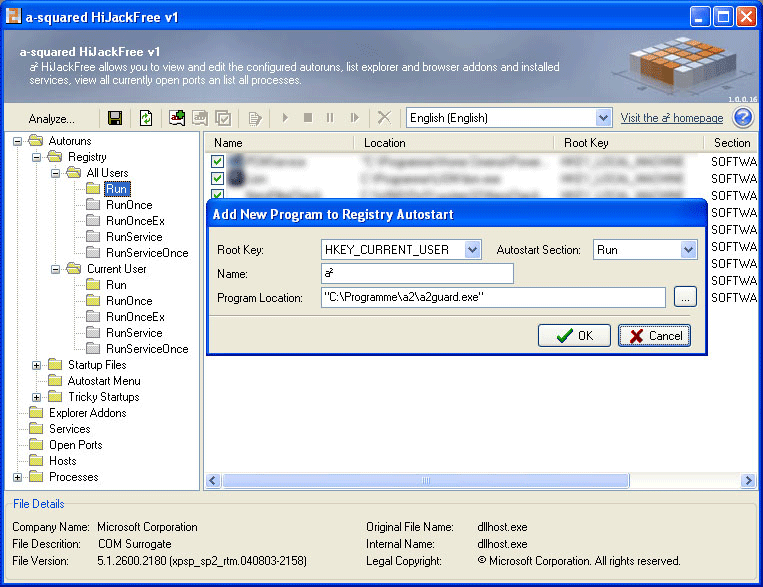Click the grayed checkmark-box toolbar icon
Viewport: 763px width, 587px height.
(x=223, y=118)
